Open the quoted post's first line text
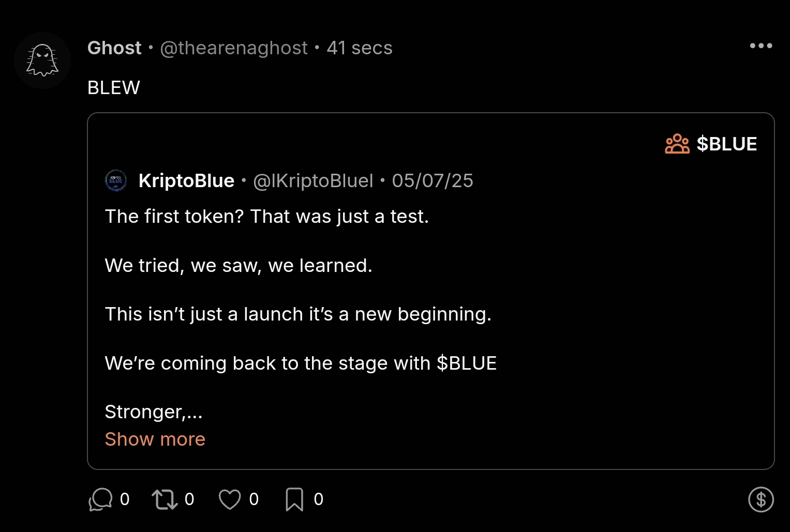This screenshot has width=790, height=532. [x=266, y=217]
